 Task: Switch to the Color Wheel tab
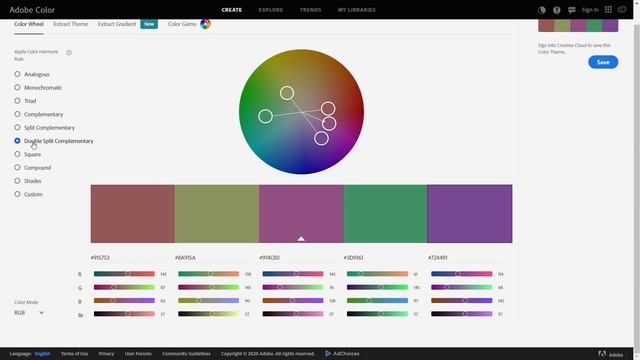click(29, 24)
